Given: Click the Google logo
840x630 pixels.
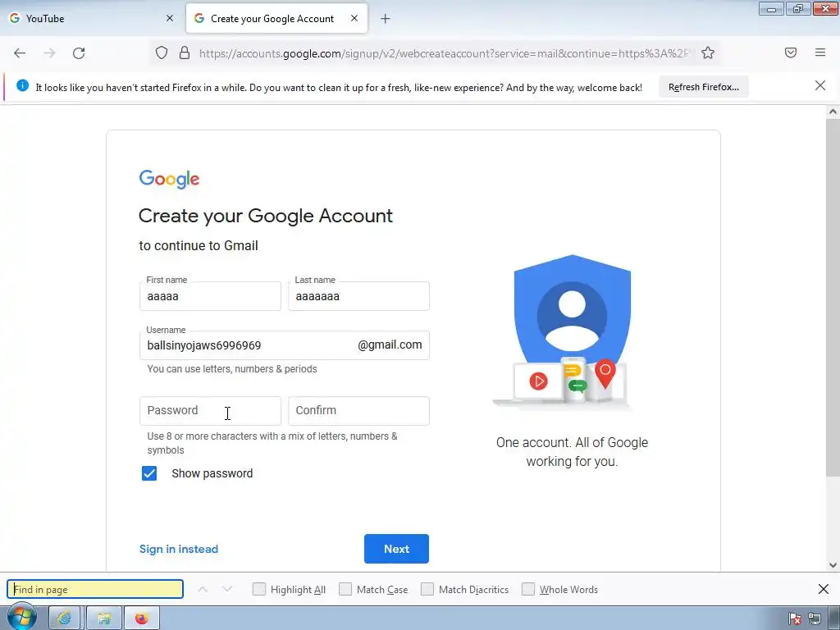Looking at the screenshot, I should click(x=169, y=179).
